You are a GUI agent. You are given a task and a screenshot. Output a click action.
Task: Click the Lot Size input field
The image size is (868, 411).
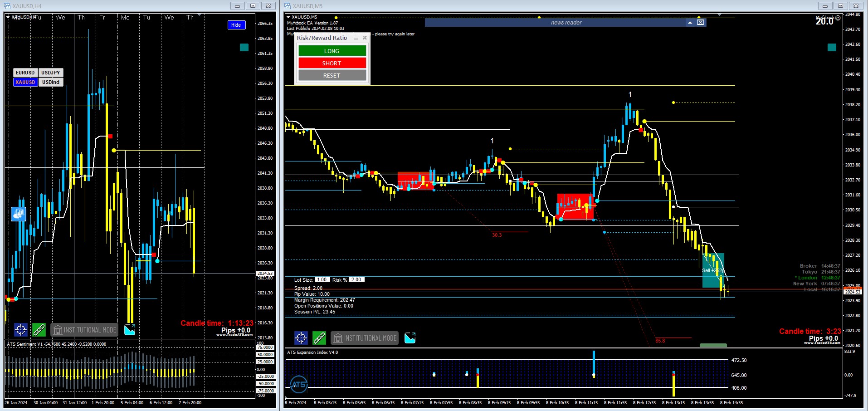[x=322, y=280]
